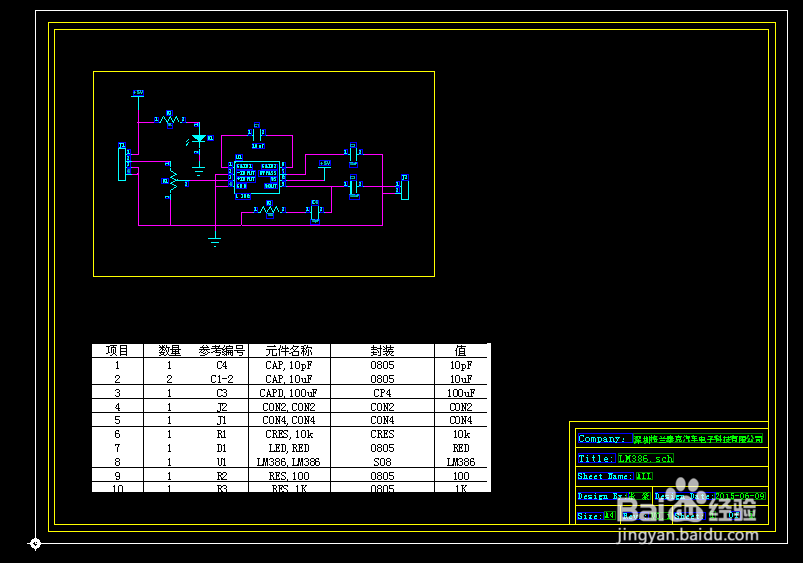Select the D1 reference cell

[x=221, y=448]
